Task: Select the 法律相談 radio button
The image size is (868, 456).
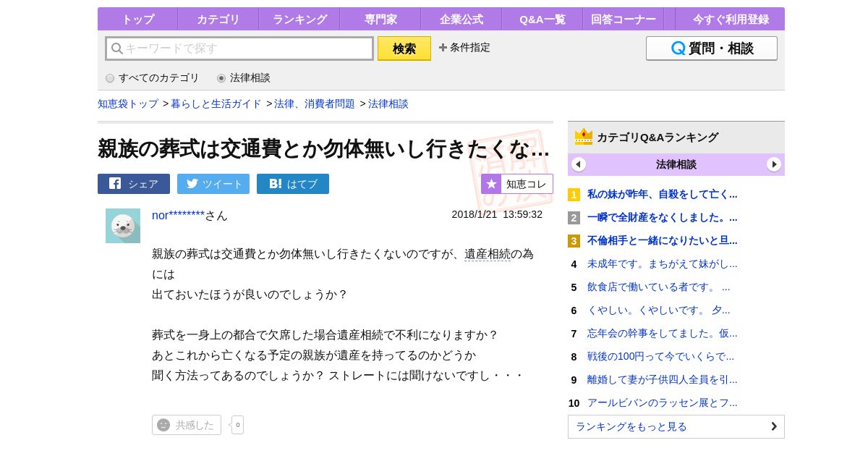Action: pyautogui.click(x=221, y=78)
